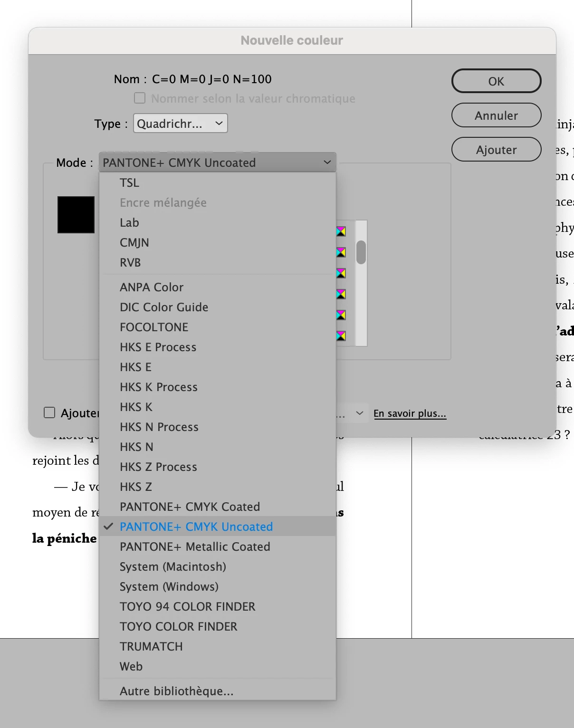Collapse the Mode dropdown PANTONE+ CMYK Uncoated
Image resolution: width=574 pixels, height=728 pixels.
click(218, 163)
